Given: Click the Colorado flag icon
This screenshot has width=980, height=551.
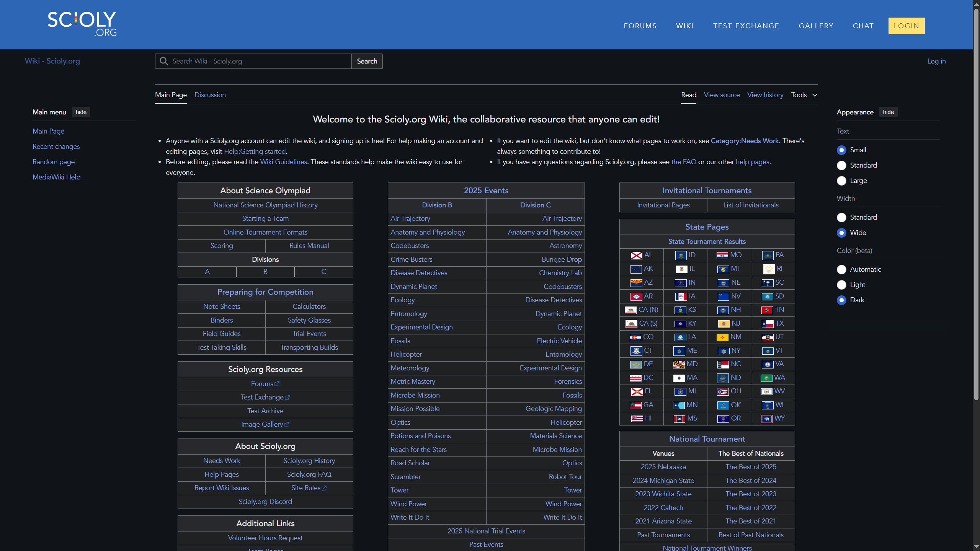Looking at the screenshot, I should pyautogui.click(x=635, y=337).
